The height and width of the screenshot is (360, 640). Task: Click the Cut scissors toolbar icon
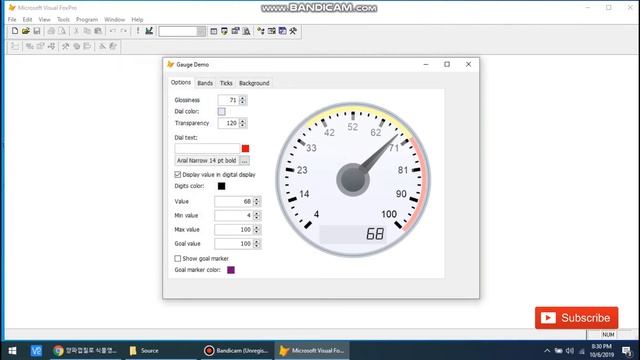76,31
